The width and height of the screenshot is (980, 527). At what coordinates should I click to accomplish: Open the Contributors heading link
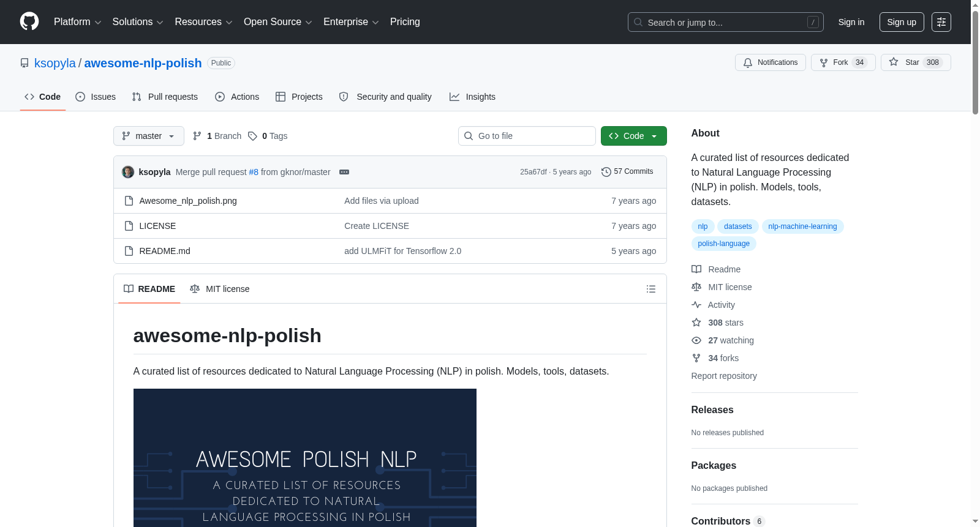(728, 521)
